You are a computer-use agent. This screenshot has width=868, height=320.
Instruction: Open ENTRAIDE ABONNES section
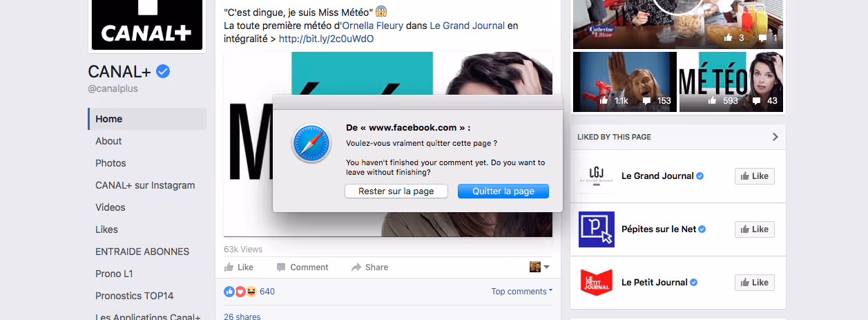pos(142,252)
